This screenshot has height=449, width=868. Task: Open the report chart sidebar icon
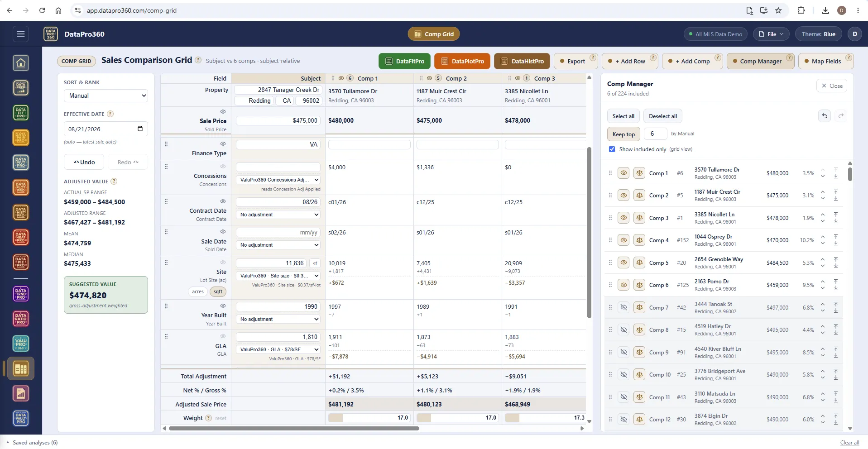[21, 394]
